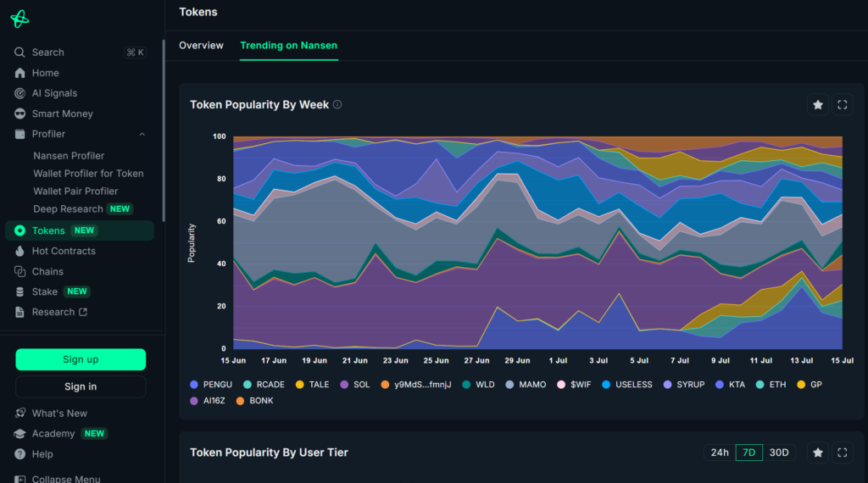This screenshot has height=483, width=868.
Task: Expand Token Popularity By User Tier fullscreen
Action: tap(842, 452)
